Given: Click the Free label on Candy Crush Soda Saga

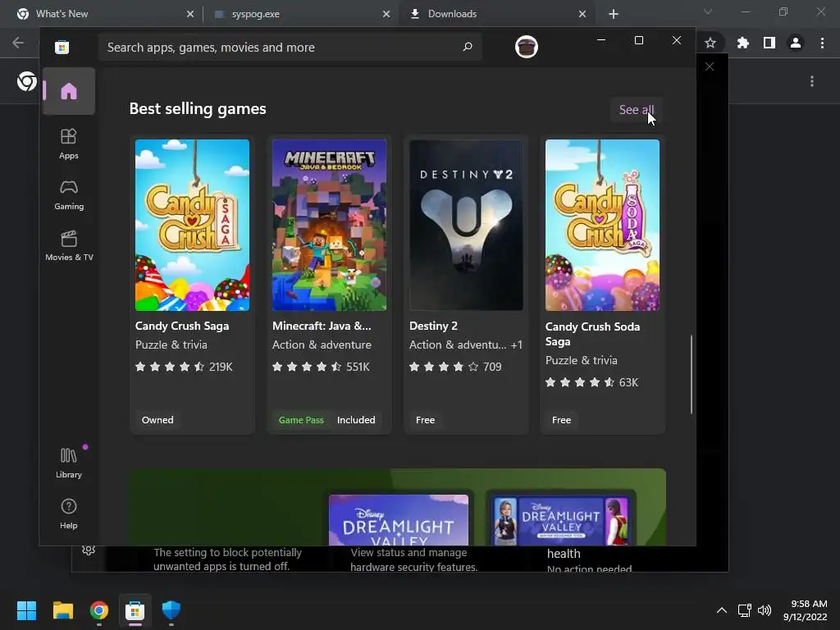Looking at the screenshot, I should point(561,420).
